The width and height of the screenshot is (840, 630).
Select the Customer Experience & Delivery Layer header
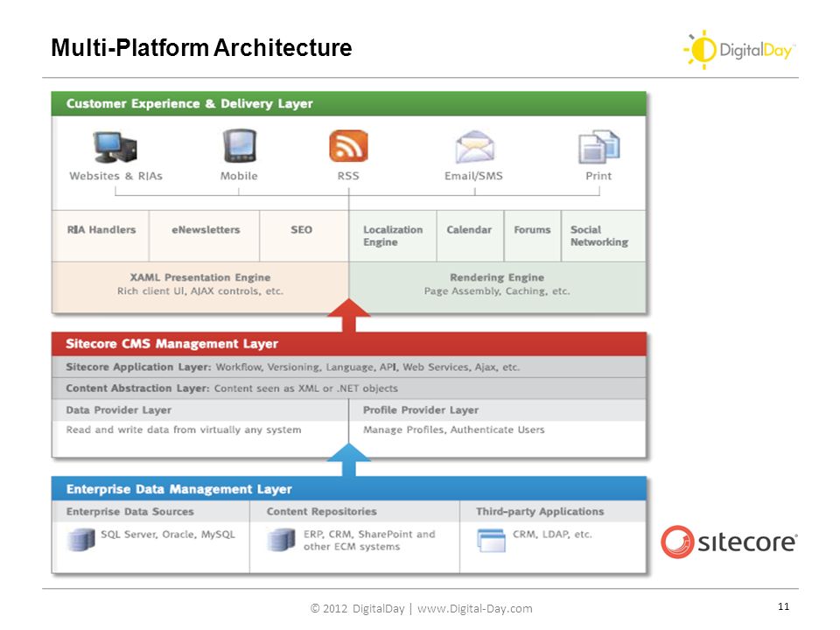tap(349, 104)
